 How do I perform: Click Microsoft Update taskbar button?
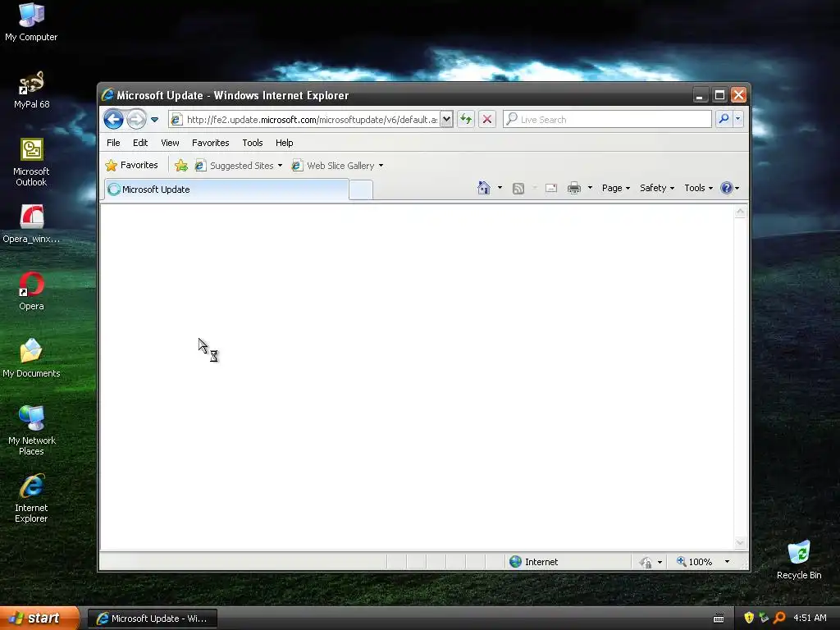point(152,619)
